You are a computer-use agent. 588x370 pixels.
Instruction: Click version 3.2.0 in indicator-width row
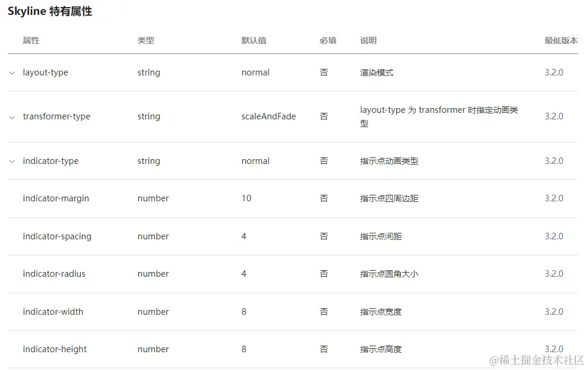coord(554,312)
